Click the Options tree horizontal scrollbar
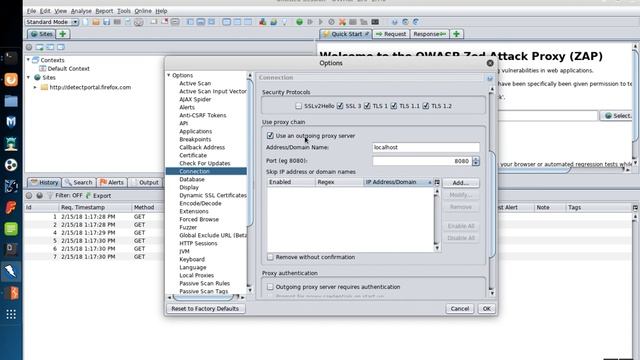Image resolution: width=640 pixels, height=360 pixels. [x=206, y=297]
